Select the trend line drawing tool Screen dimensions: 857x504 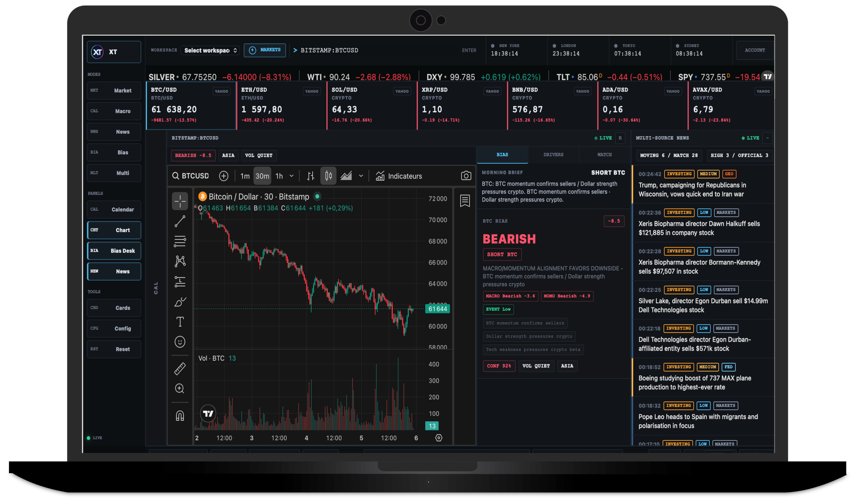[x=180, y=221]
